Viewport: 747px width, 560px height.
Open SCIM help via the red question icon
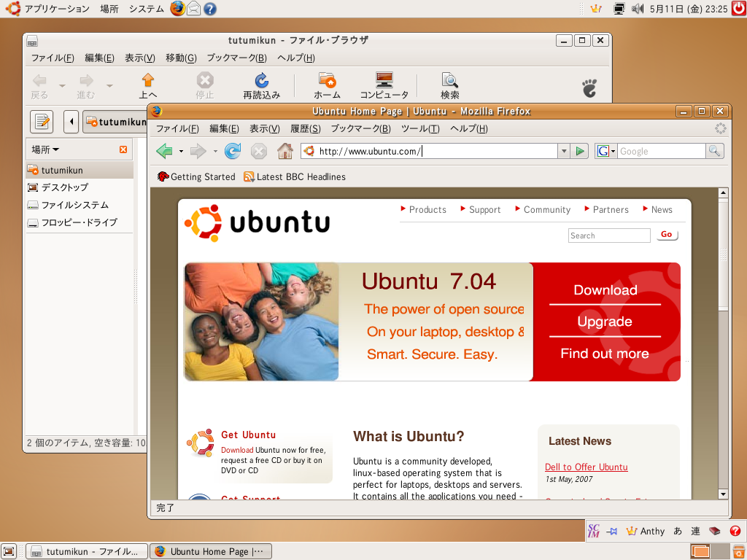[x=735, y=531]
